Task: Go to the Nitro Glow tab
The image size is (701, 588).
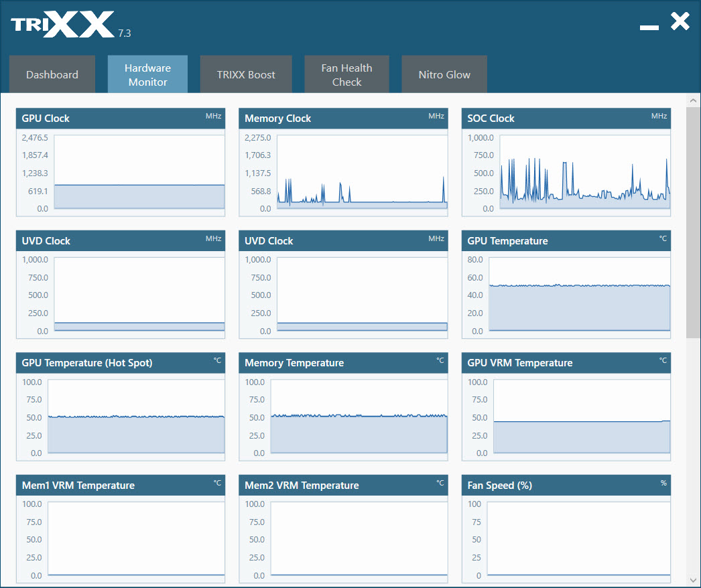Action: point(444,74)
